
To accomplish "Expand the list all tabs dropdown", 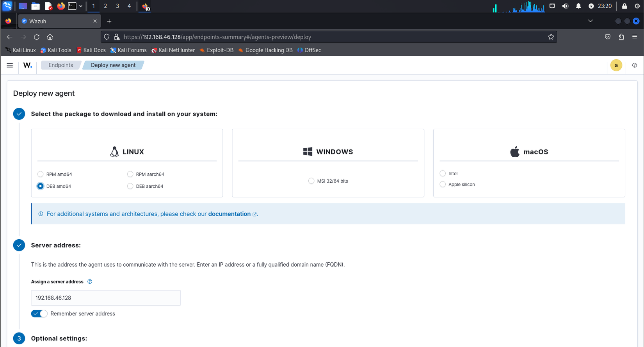I will pyautogui.click(x=591, y=21).
